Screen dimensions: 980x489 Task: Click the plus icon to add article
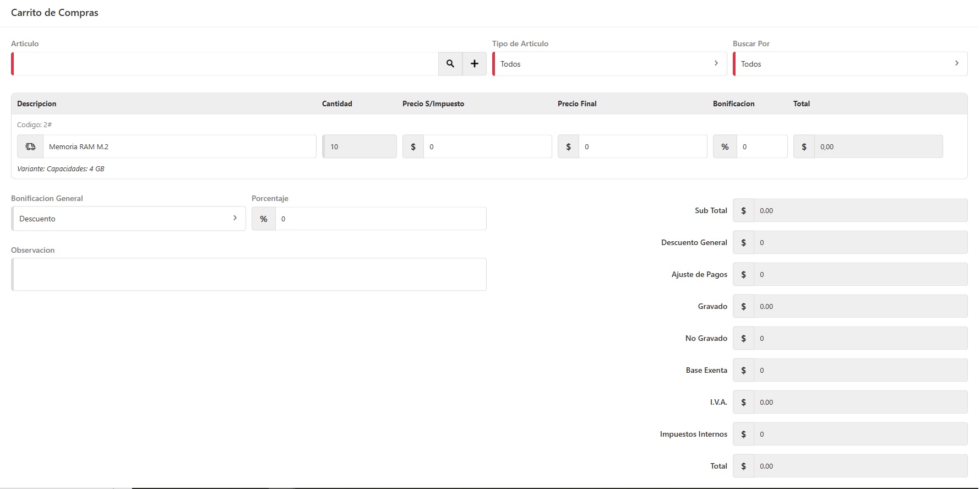click(x=474, y=64)
